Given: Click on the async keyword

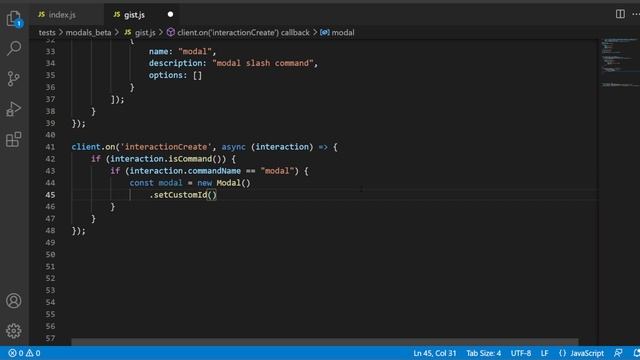Looking at the screenshot, I should (233, 147).
